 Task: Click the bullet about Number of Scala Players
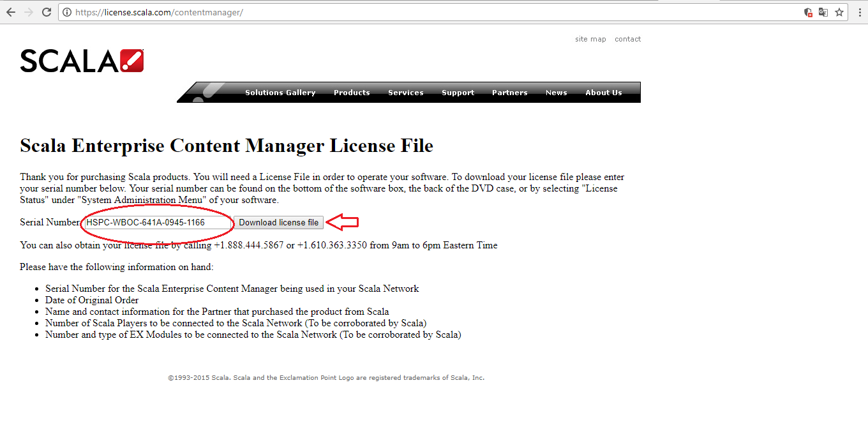pos(236,323)
